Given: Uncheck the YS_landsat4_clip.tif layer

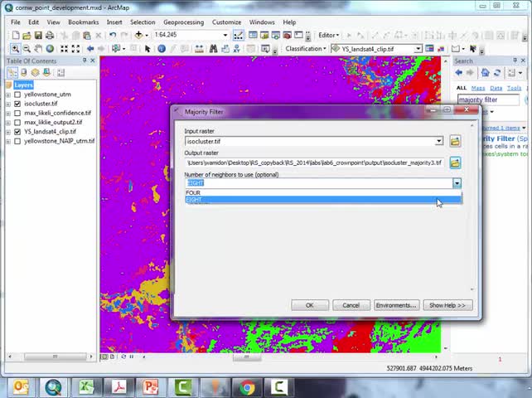Looking at the screenshot, I should [x=17, y=132].
